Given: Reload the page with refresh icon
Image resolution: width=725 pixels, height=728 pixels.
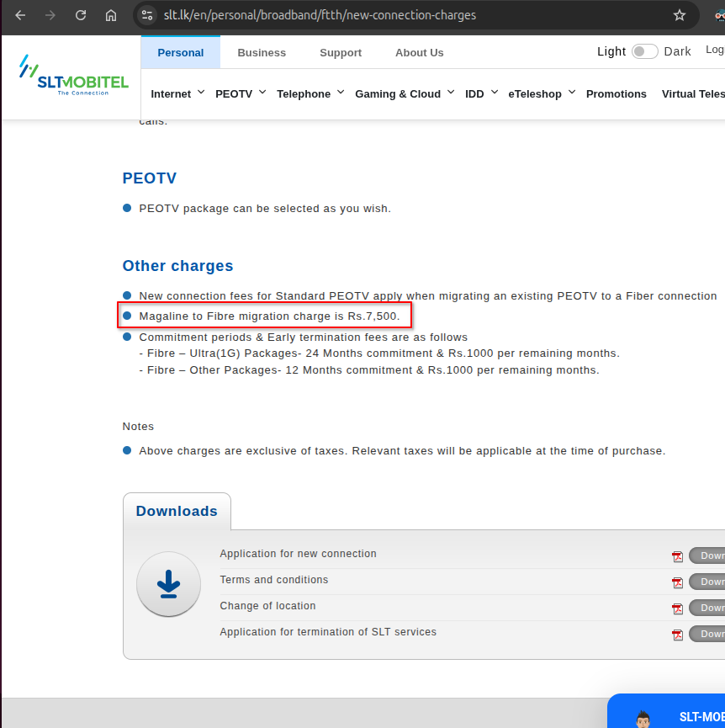Looking at the screenshot, I should click(81, 15).
